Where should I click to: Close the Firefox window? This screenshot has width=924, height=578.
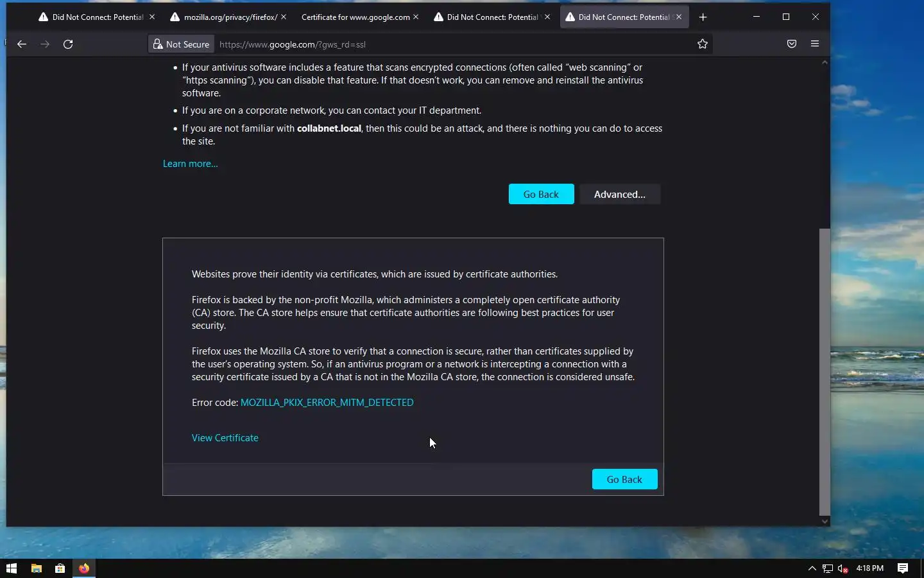click(816, 17)
